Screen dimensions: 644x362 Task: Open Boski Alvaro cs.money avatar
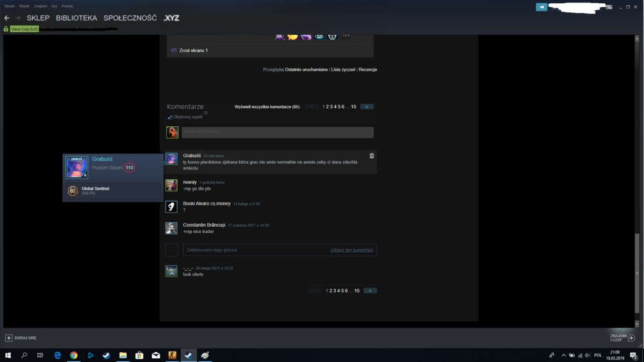pos(171,207)
